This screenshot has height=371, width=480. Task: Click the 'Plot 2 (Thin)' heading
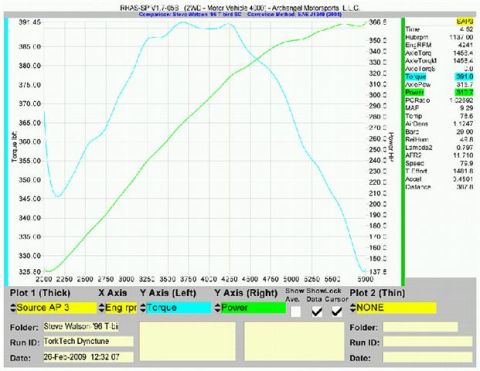point(378,293)
